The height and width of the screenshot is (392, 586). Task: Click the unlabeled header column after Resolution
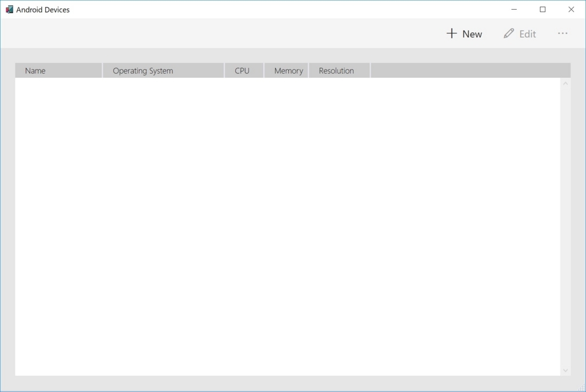[469, 70]
